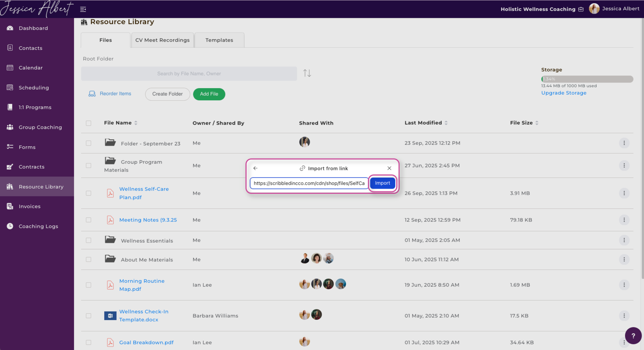Tick the checkbox for Folder - September 23
The image size is (644, 350).
88,143
